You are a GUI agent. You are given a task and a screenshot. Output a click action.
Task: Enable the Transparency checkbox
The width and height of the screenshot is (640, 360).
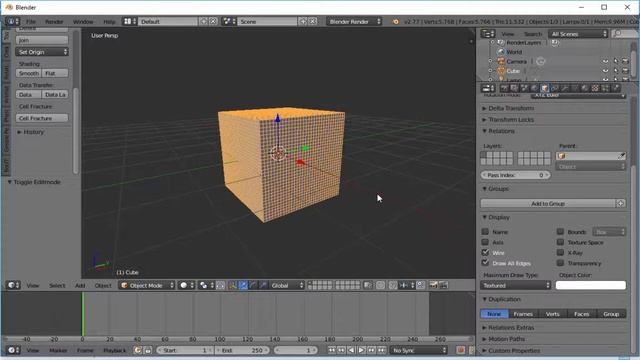point(560,263)
